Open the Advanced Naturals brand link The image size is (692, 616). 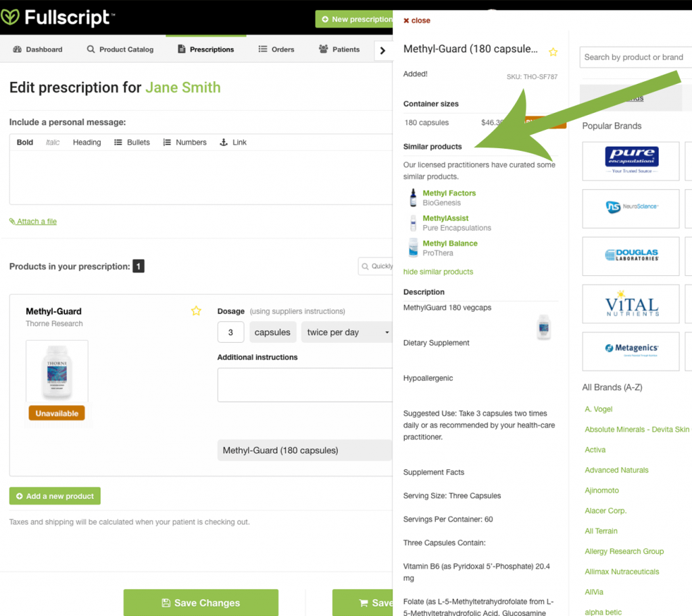(616, 470)
